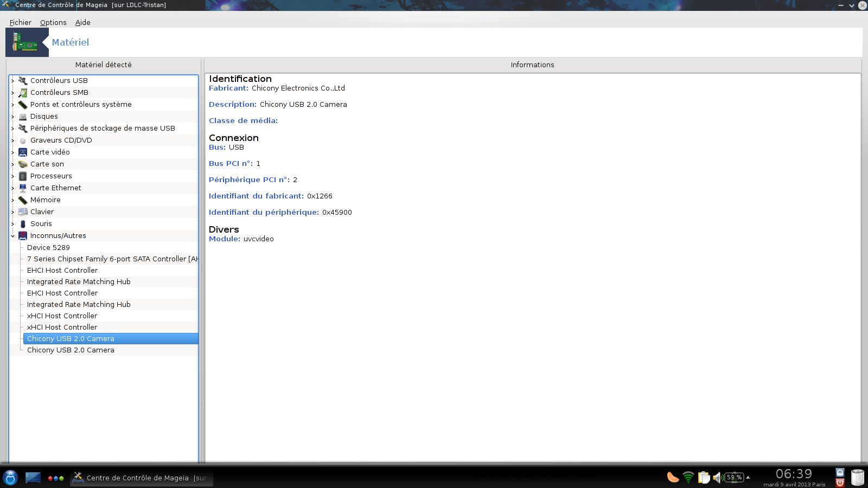Select the first Integrated Rate Matching Hub
Screen dimensions: 868x488
coord(111,282)
